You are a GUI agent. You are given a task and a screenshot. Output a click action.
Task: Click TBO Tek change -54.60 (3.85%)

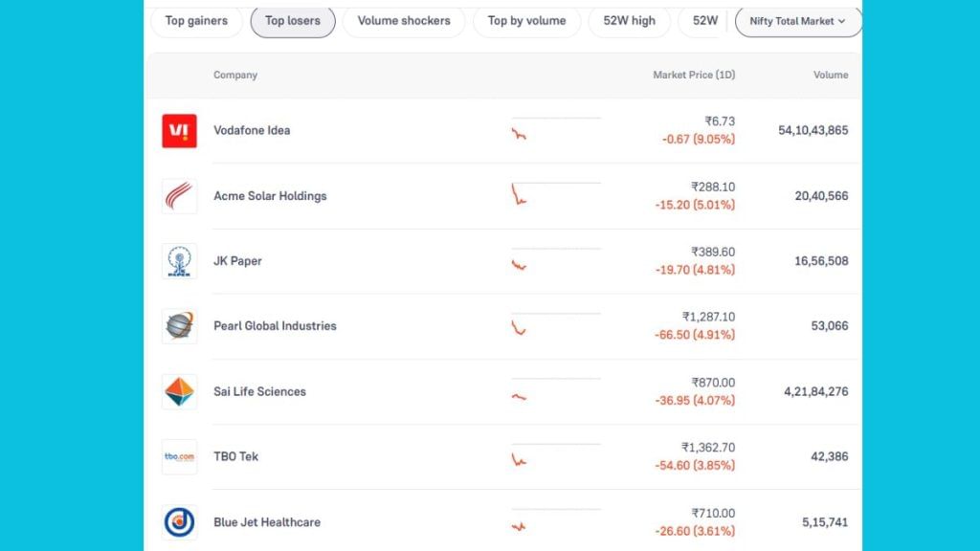pos(695,466)
